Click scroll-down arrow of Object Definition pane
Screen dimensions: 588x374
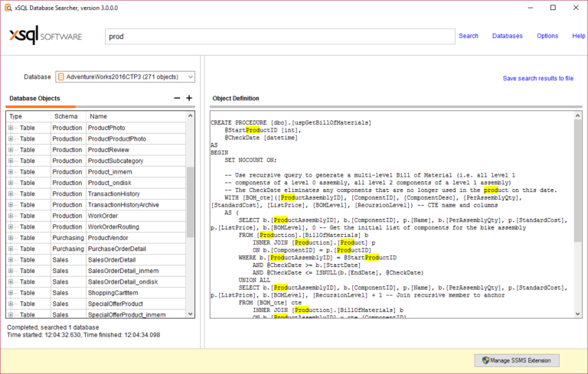click(x=577, y=314)
